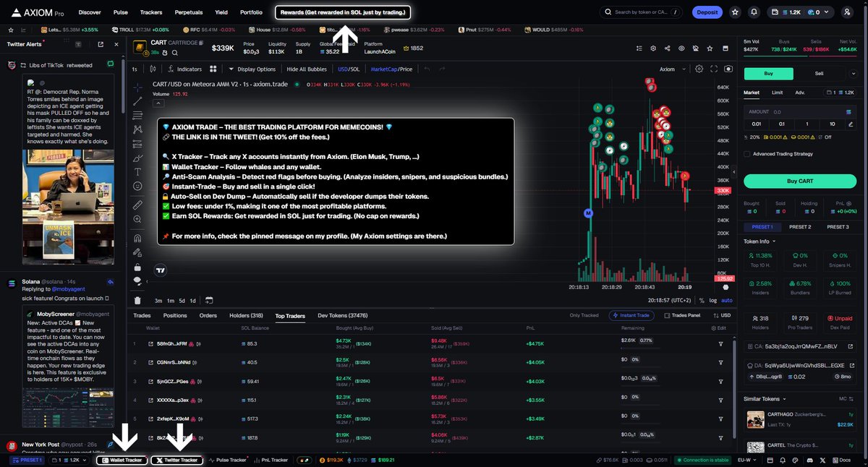Image resolution: width=868 pixels, height=467 pixels.
Task: Undo the last chart action
Action: 426,69
